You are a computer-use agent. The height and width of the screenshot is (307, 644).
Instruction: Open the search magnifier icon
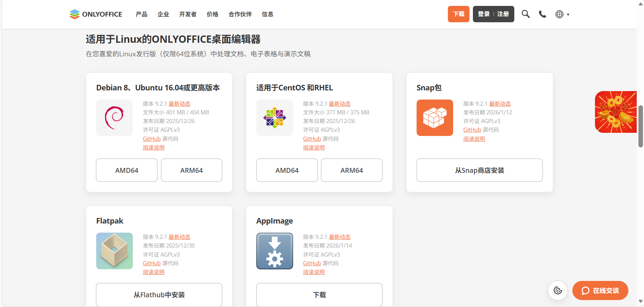525,14
